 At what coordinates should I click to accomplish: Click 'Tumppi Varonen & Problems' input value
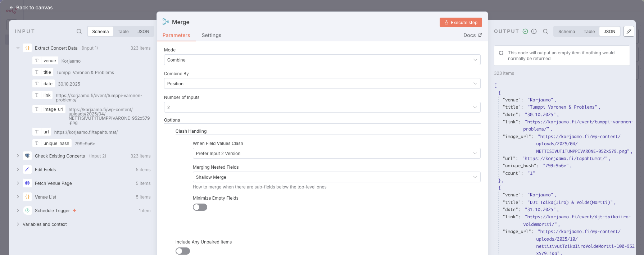[85, 72]
